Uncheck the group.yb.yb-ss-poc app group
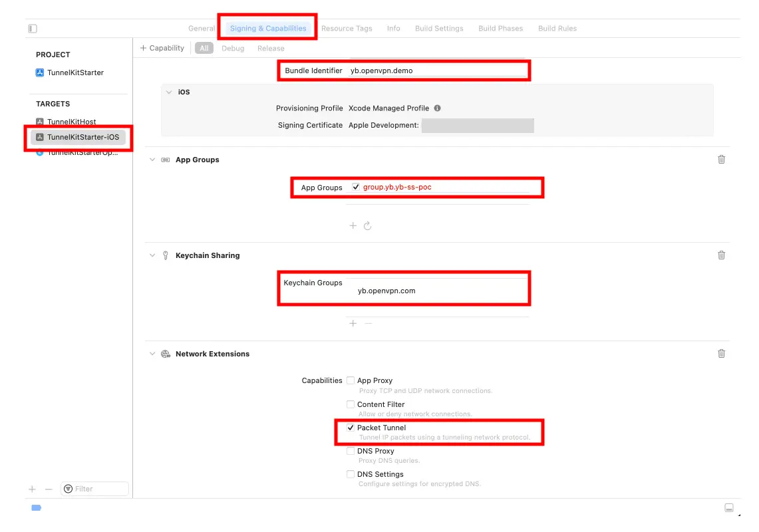The height and width of the screenshot is (532, 759). 356,188
